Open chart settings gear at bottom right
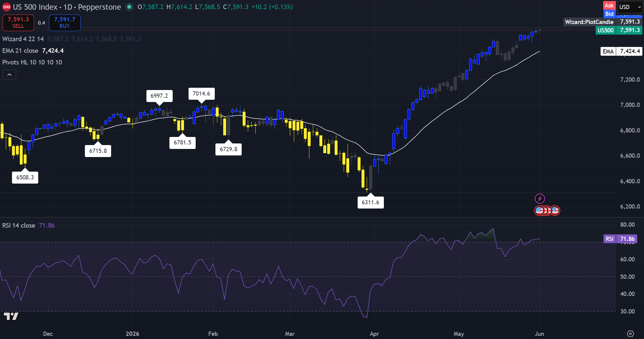Screen dimensions: 644x339 point(630,333)
